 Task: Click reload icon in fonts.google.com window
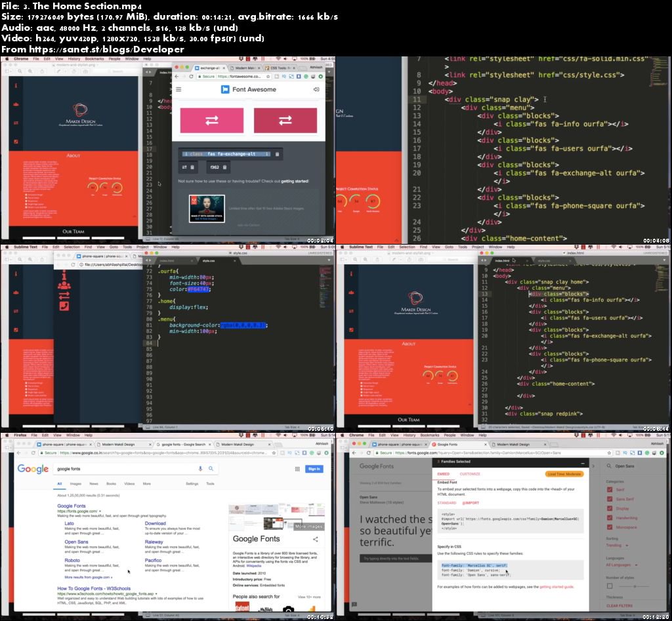pos(369,452)
